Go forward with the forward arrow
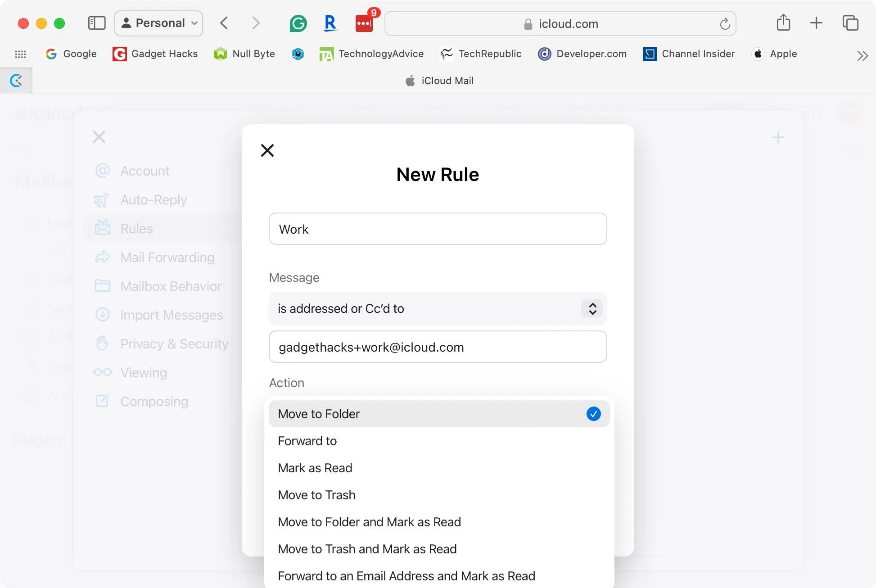The width and height of the screenshot is (876, 588). [256, 23]
